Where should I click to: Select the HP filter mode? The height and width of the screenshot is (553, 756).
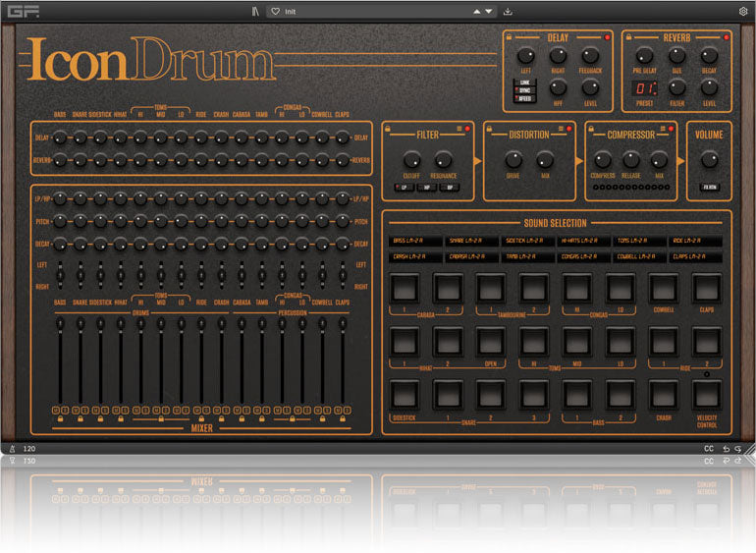427,188
